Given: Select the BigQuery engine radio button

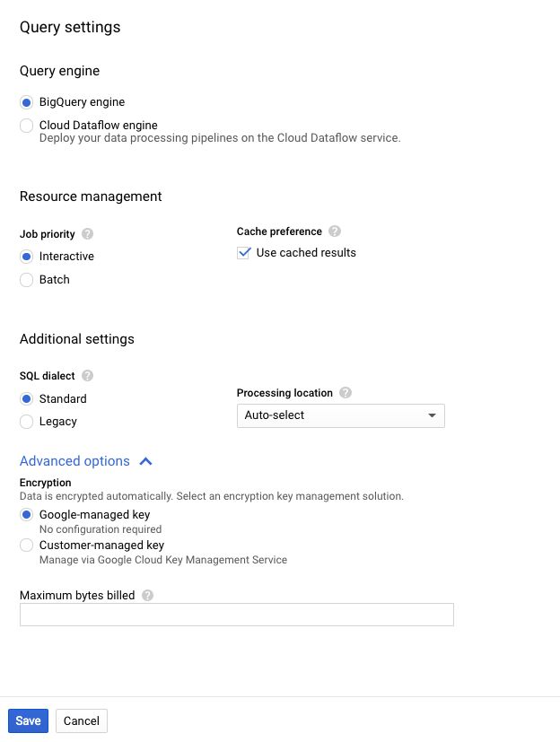Looking at the screenshot, I should click(27, 102).
